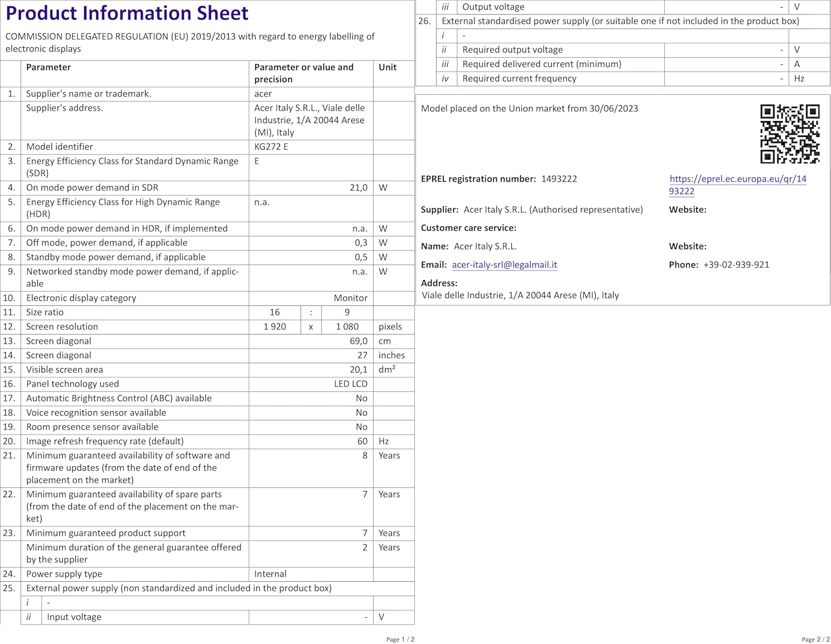Screen dimensions: 831x644
Task: Click the Product Information Sheet title
Action: [127, 13]
